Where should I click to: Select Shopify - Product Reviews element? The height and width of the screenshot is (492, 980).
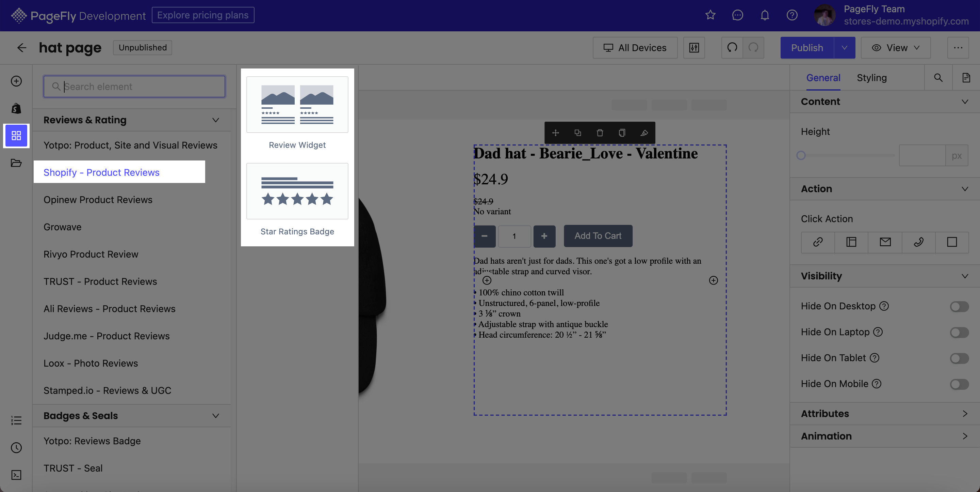click(x=101, y=172)
